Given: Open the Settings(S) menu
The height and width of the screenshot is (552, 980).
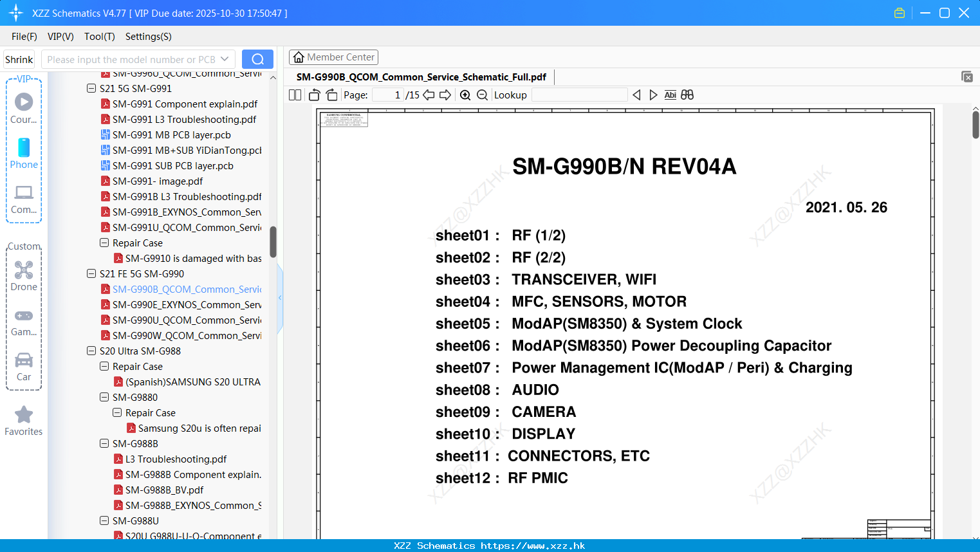Looking at the screenshot, I should click(x=149, y=37).
